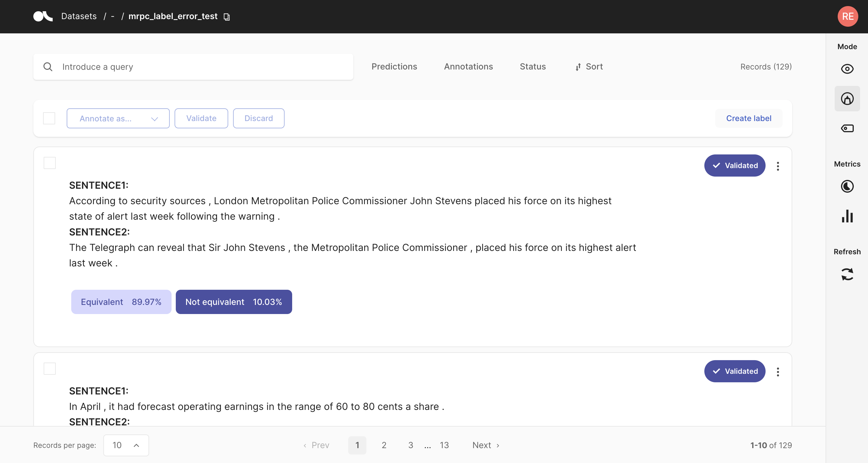Open the RE user avatar menu
The width and height of the screenshot is (868, 463).
[x=848, y=16]
